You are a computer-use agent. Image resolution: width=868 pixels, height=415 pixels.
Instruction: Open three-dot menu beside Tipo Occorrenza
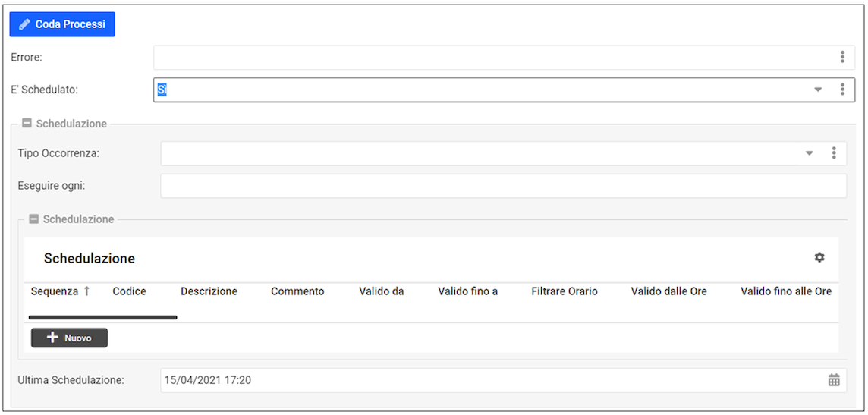pos(834,153)
